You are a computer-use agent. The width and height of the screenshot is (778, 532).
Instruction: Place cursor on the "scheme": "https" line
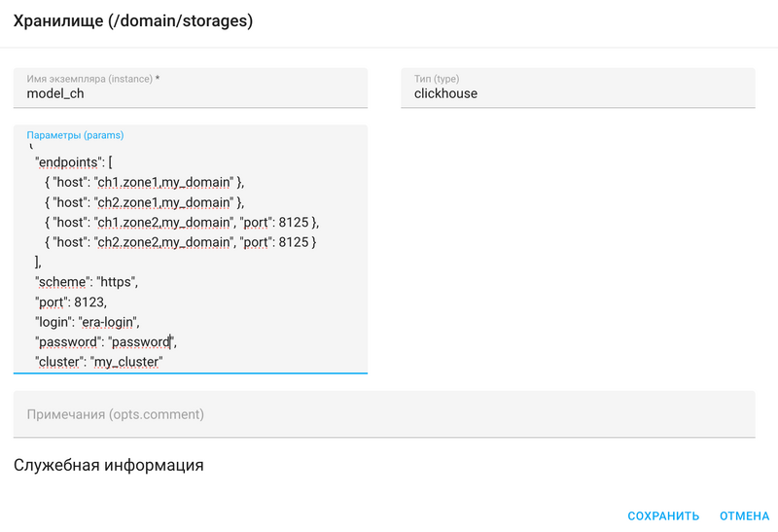(x=88, y=282)
